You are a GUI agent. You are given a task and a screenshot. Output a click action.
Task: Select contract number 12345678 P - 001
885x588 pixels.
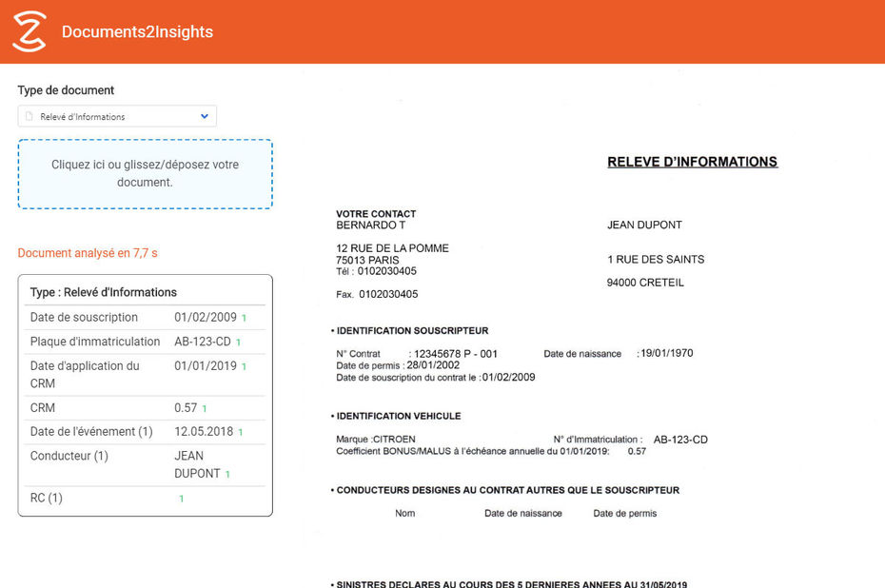[x=456, y=354]
